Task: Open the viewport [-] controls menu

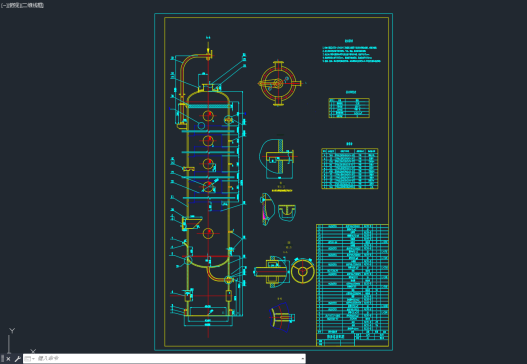Action: 3,5
